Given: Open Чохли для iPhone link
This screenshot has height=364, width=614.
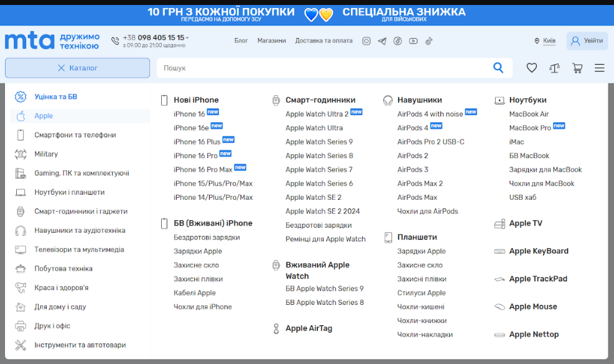Looking at the screenshot, I should pos(203,307).
